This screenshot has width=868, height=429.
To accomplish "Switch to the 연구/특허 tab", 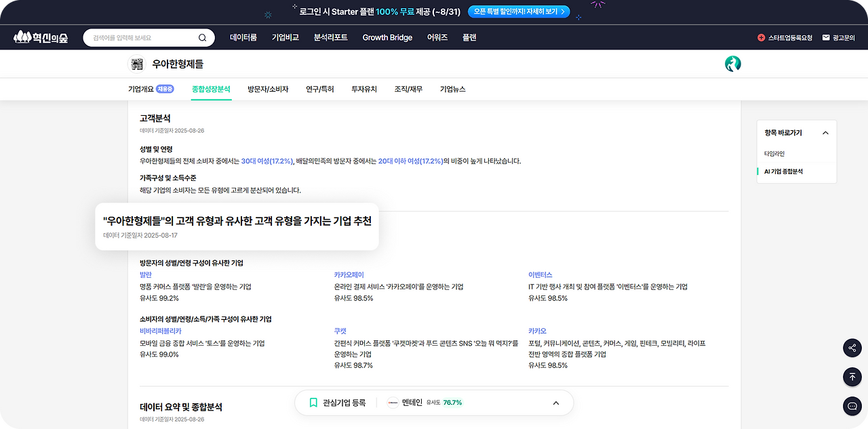I will point(319,89).
